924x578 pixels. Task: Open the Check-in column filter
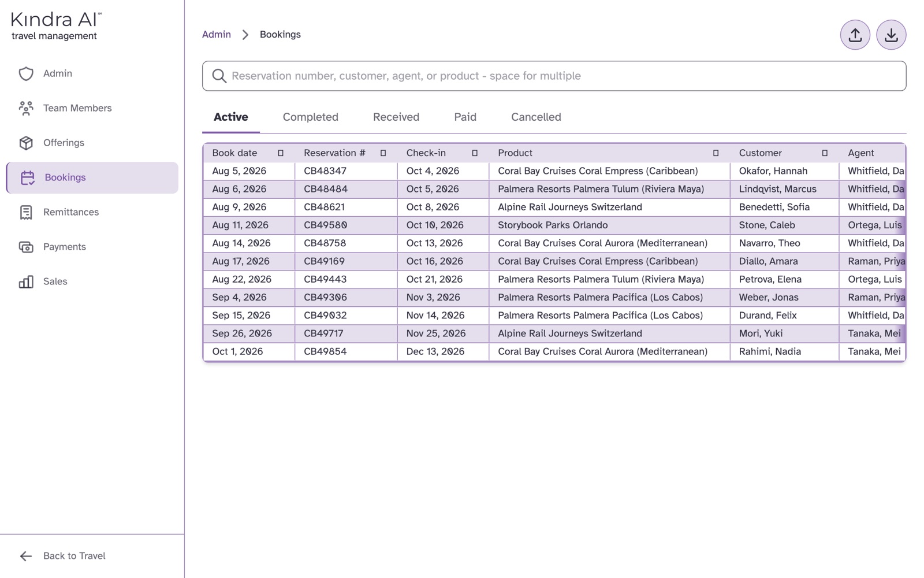[475, 153]
